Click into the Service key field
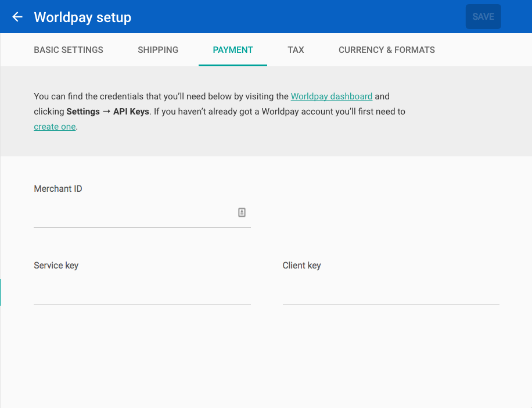The width and height of the screenshot is (532, 408). [x=142, y=289]
